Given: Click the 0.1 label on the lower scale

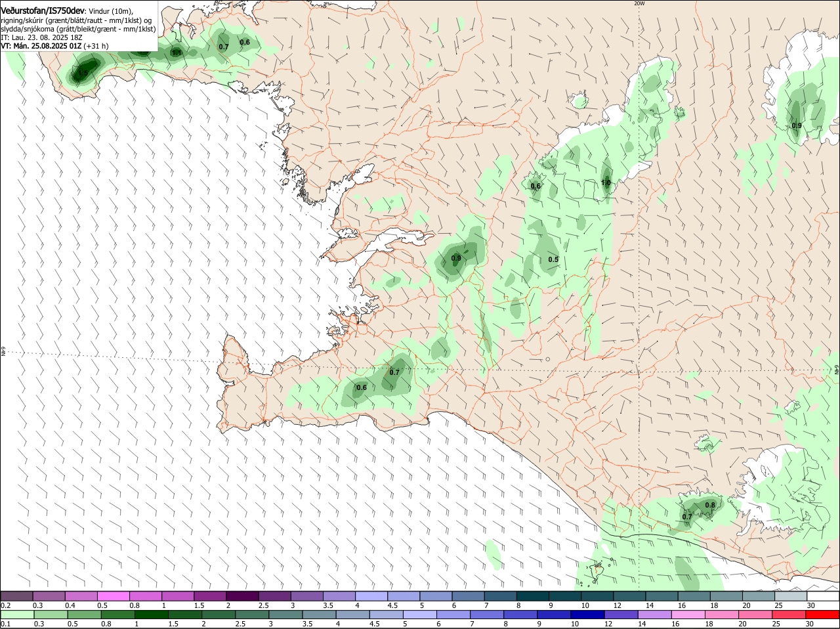Looking at the screenshot, I should pos(6,624).
